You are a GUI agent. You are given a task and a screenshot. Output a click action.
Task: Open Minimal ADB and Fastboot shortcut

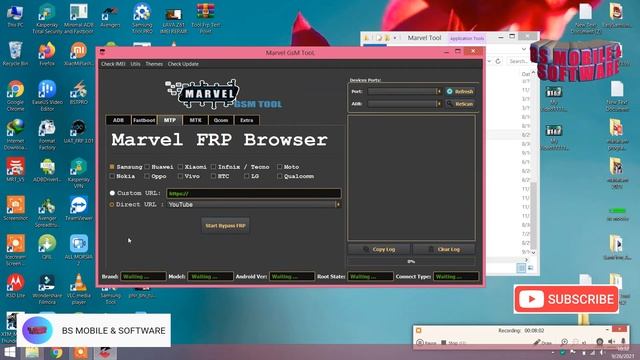[x=78, y=18]
